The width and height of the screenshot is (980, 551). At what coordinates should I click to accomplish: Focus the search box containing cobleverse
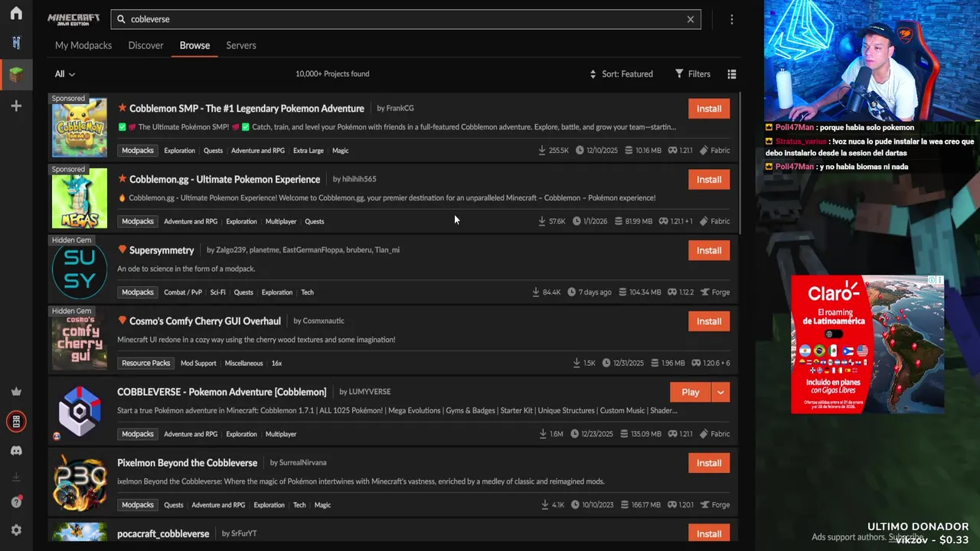(406, 19)
